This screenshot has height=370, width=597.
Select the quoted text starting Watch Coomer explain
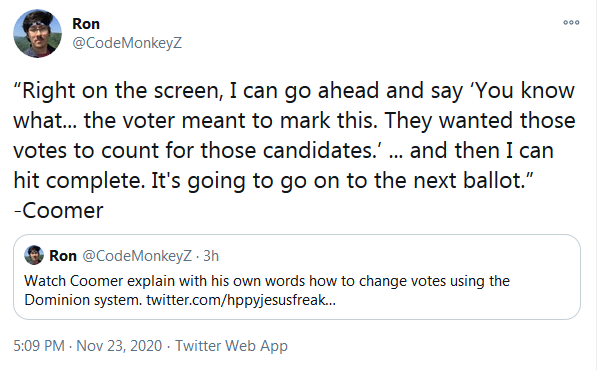[267, 290]
